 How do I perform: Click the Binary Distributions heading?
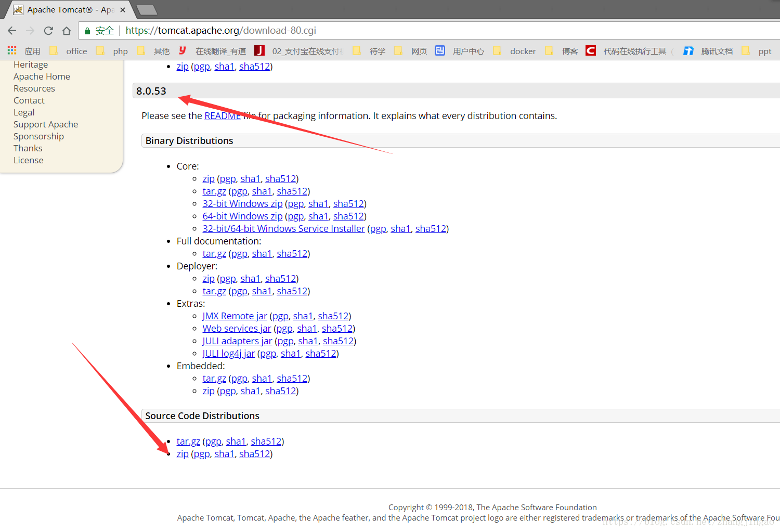[x=189, y=141]
